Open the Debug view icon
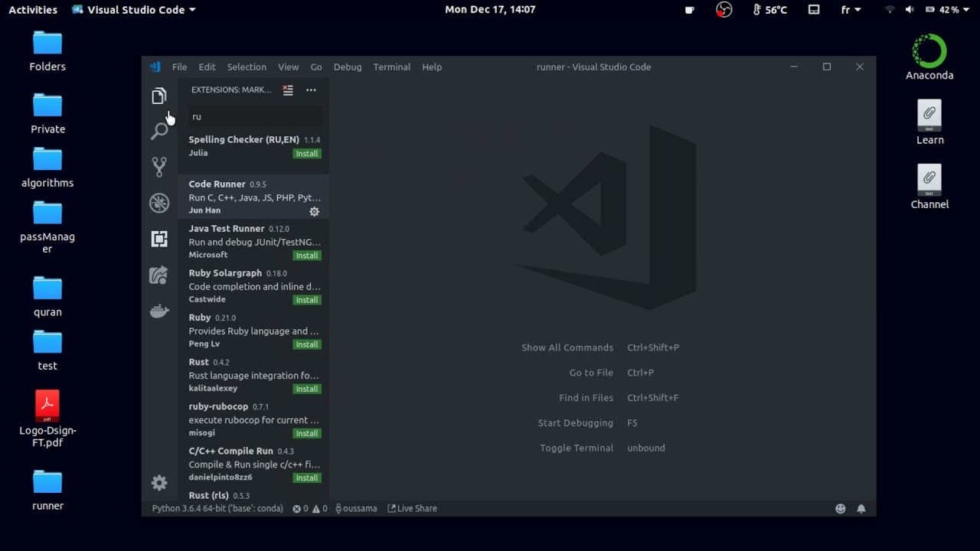 click(159, 203)
